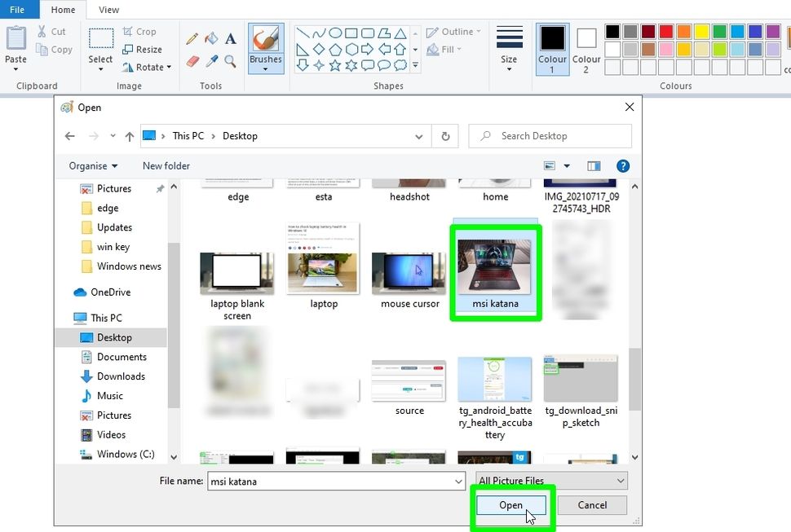Select the Fill with colour tool

coord(211,38)
